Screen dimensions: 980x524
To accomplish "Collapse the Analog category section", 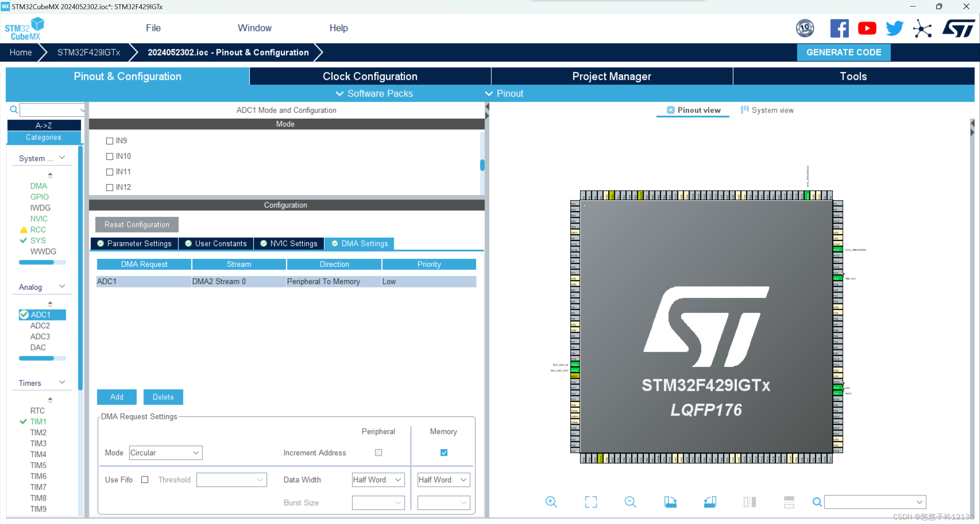I will tap(62, 286).
